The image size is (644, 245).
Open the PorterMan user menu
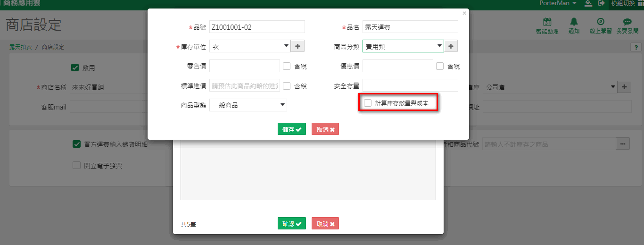pyautogui.click(x=558, y=3)
